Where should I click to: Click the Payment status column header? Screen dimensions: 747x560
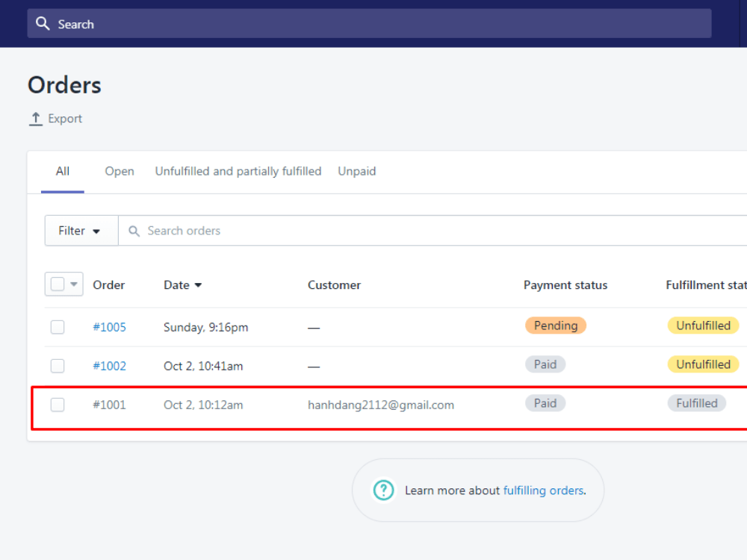(565, 284)
